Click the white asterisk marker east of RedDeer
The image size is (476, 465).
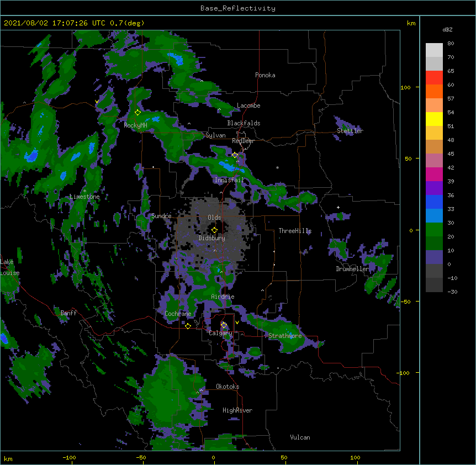(x=277, y=167)
